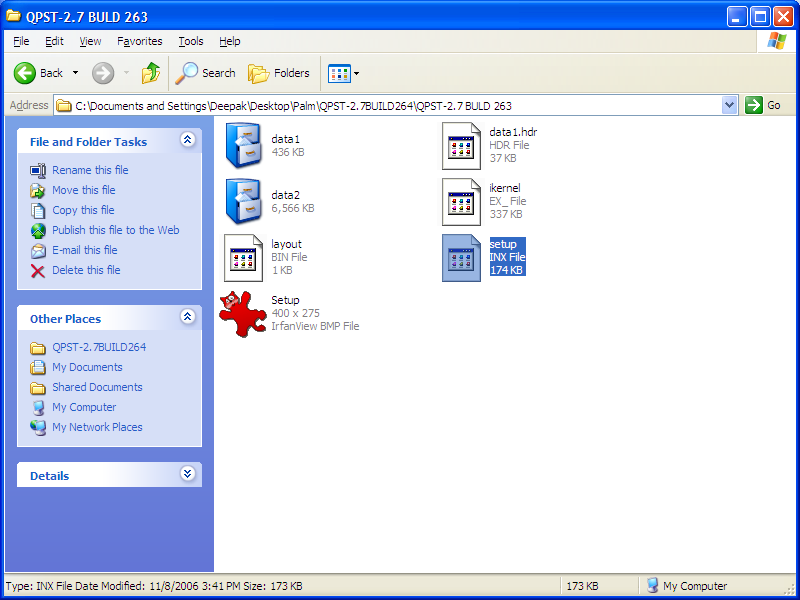Image resolution: width=800 pixels, height=600 pixels.
Task: Click inside the Address path field
Action: pos(388,106)
